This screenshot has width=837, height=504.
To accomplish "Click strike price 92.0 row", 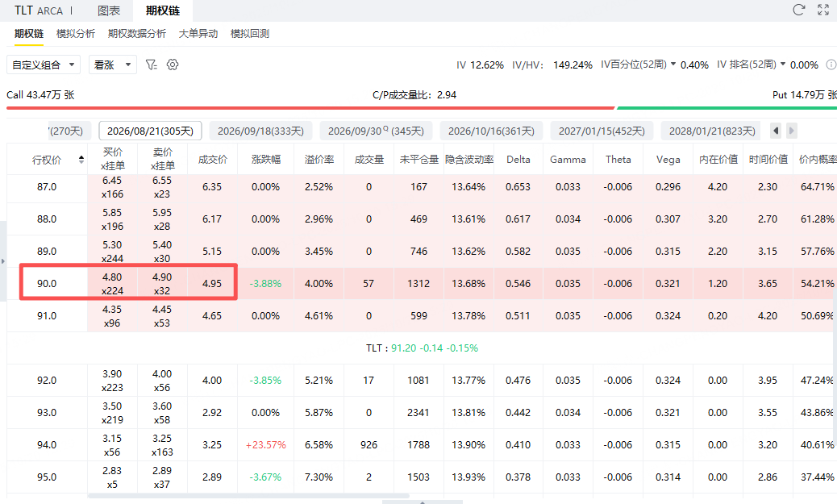I will click(421, 380).
